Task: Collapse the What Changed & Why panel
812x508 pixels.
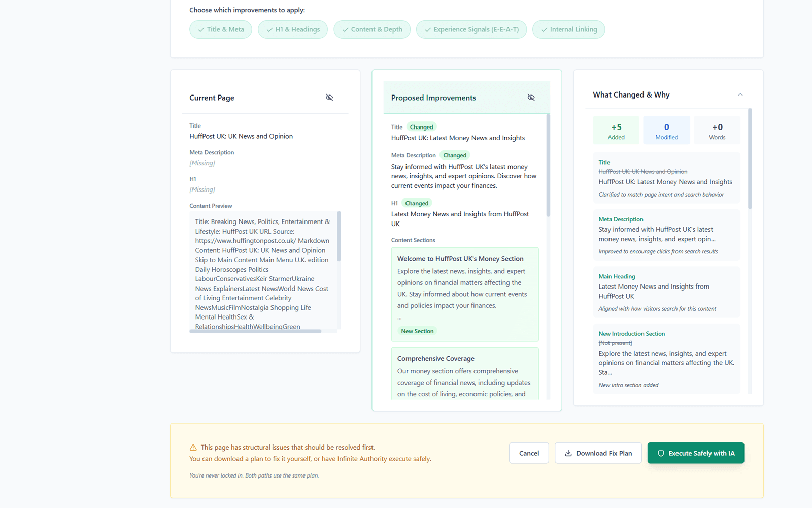Action: pyautogui.click(x=740, y=94)
